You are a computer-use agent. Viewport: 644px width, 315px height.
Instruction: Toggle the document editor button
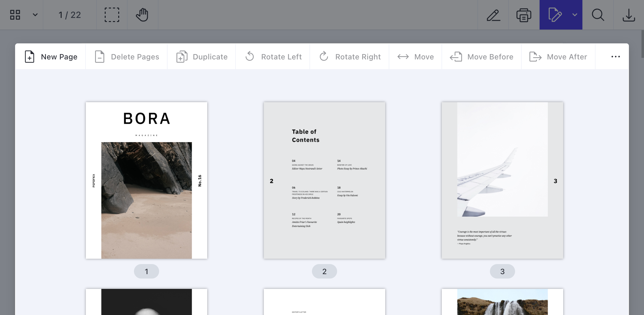coord(555,15)
